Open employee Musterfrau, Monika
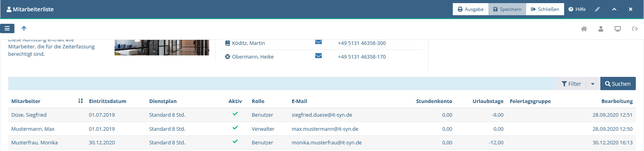The height and width of the screenshot is (151, 644). [x=34, y=143]
